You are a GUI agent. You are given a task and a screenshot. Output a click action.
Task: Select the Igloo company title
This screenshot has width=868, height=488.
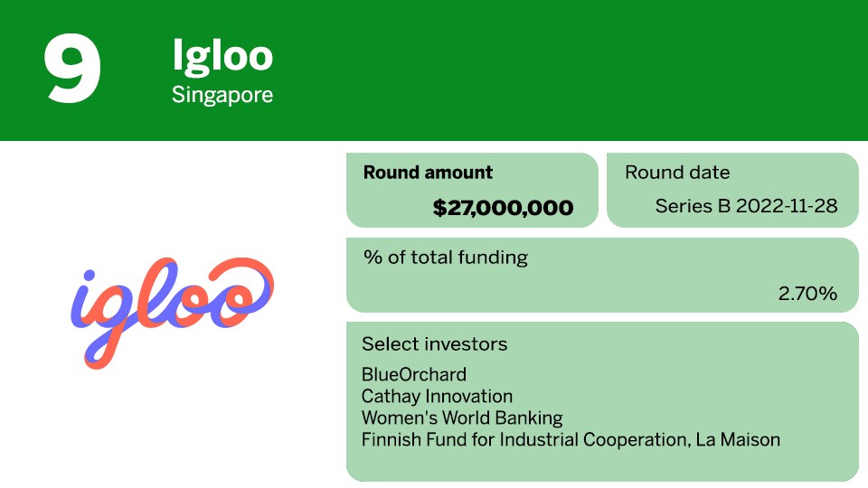[x=222, y=56]
